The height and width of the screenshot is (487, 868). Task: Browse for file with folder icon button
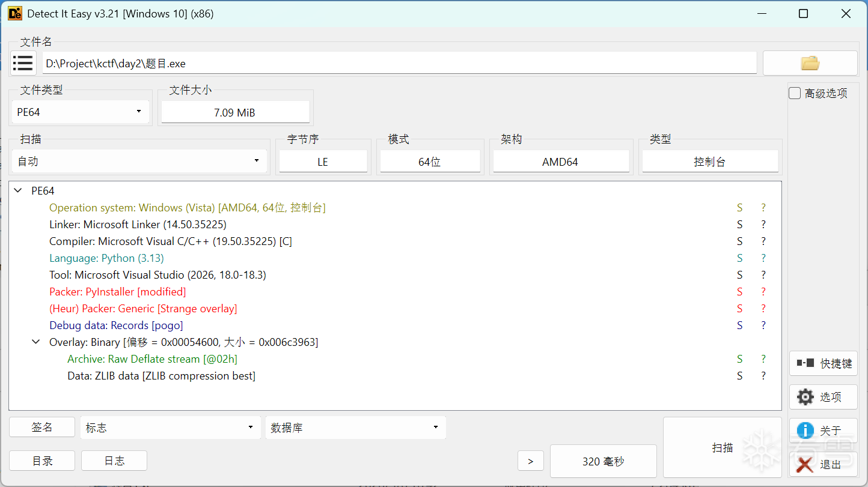tap(810, 63)
